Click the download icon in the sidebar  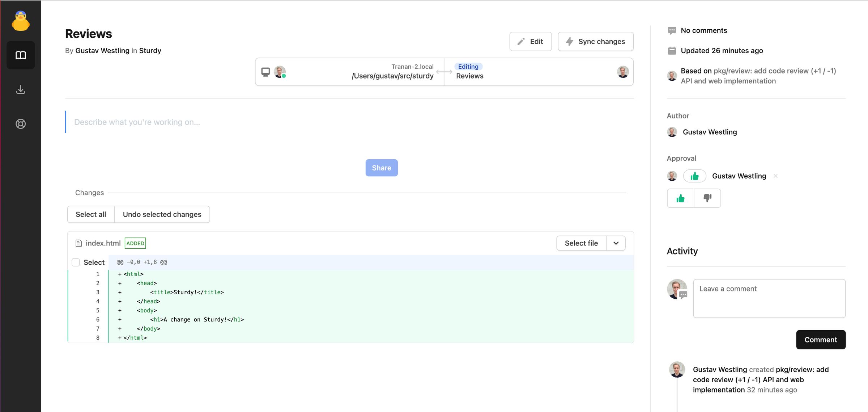(21, 89)
